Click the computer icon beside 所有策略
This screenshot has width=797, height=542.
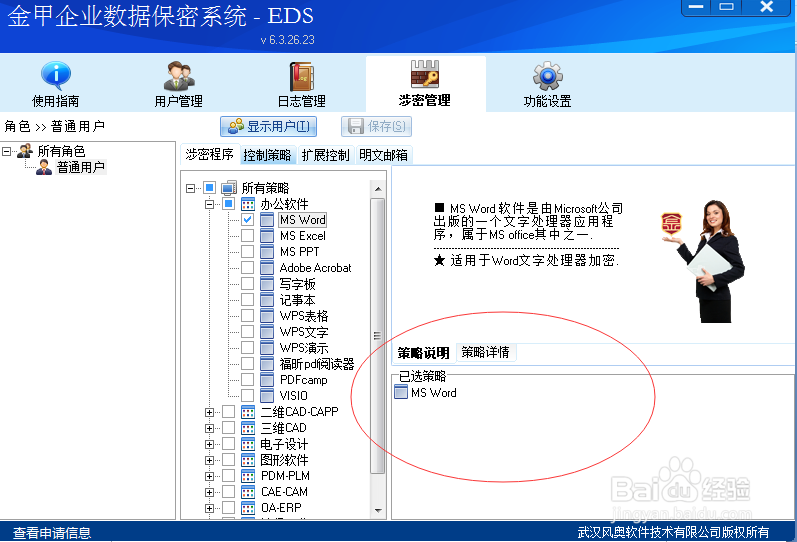[229, 188]
